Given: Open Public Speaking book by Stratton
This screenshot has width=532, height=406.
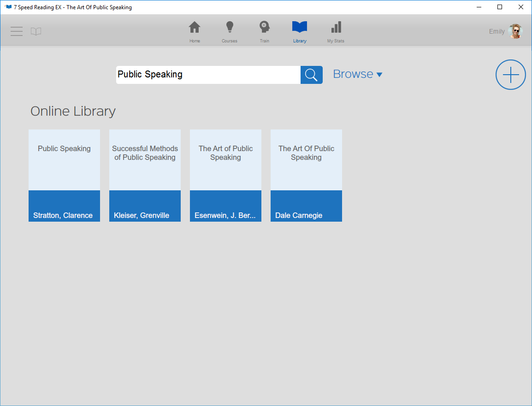Looking at the screenshot, I should pos(64,159).
